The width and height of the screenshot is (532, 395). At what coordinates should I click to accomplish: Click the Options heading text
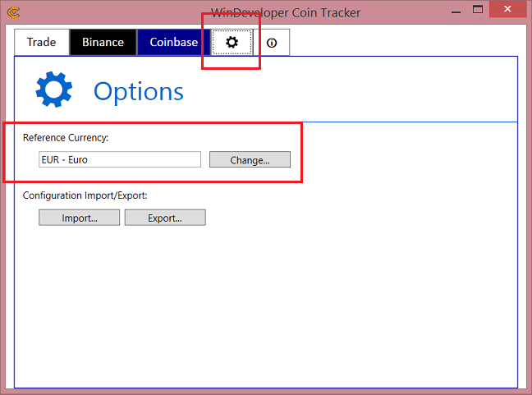tap(139, 92)
